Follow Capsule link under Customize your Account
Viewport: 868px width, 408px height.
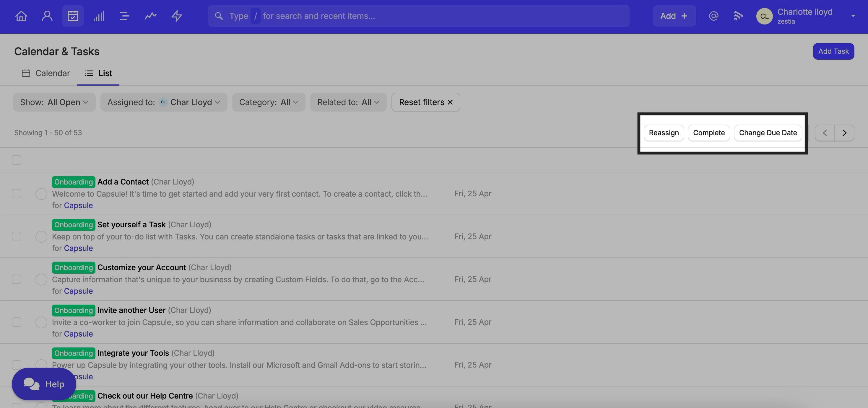tap(78, 291)
